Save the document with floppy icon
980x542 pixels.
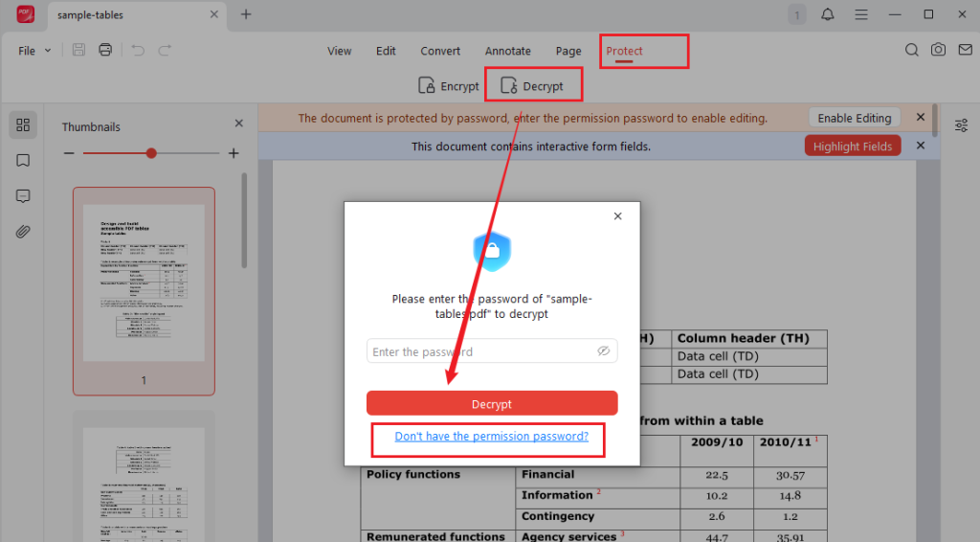tap(78, 50)
